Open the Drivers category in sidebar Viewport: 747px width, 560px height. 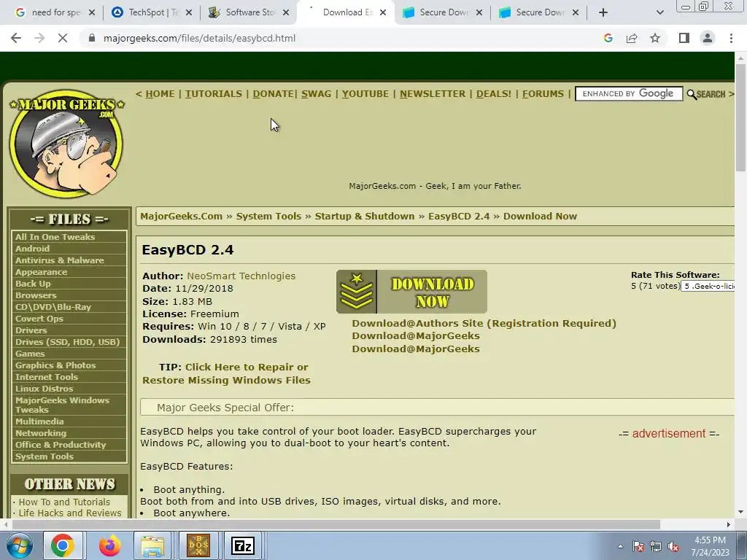31,330
